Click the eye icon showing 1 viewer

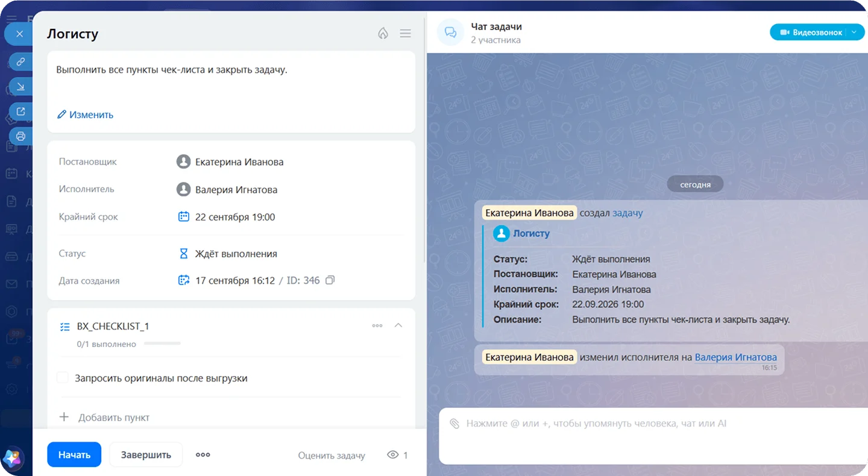(x=393, y=455)
